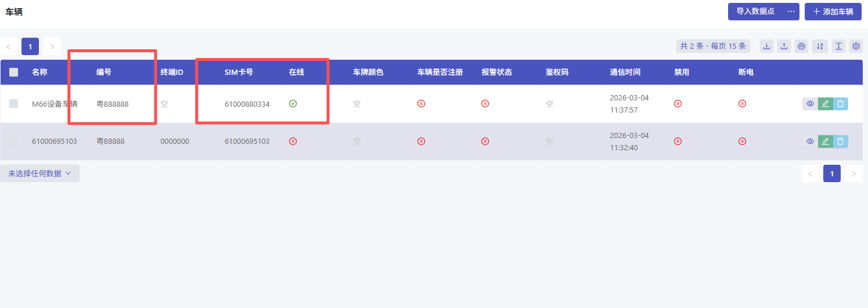The image size is (868, 308).
Task: Print the vehicle table
Action: (x=802, y=46)
